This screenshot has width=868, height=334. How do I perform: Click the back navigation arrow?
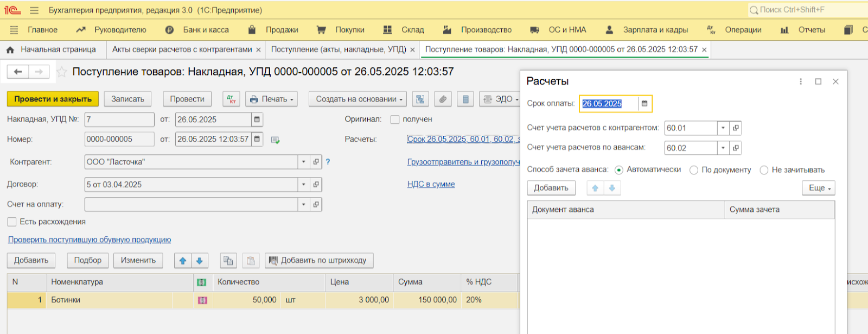[18, 72]
